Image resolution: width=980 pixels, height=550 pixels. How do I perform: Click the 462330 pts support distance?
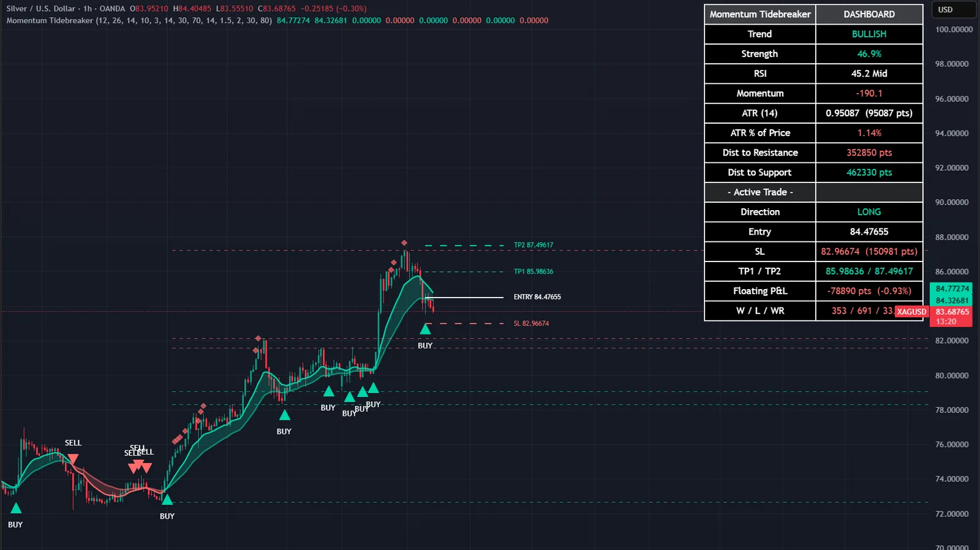pos(869,173)
